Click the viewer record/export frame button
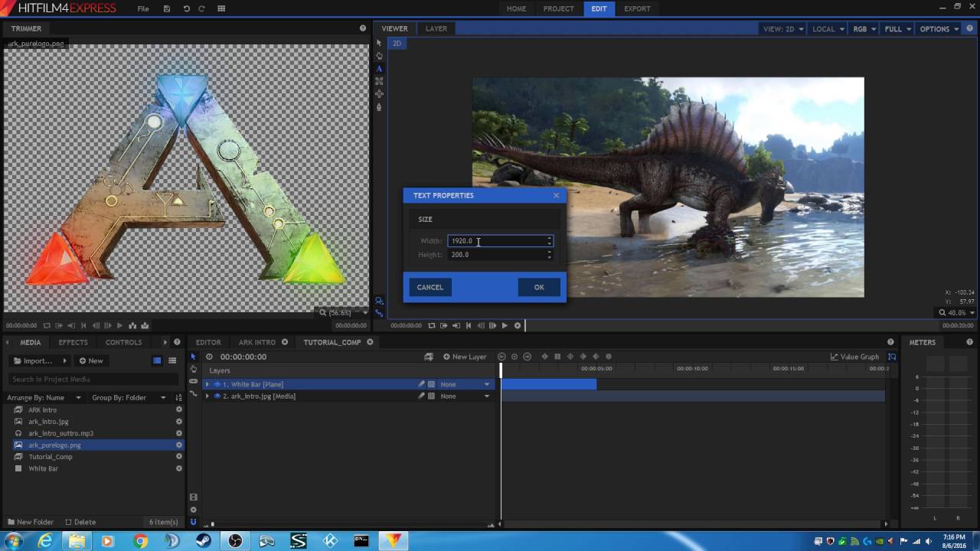This screenshot has height=551, width=980. [518, 325]
